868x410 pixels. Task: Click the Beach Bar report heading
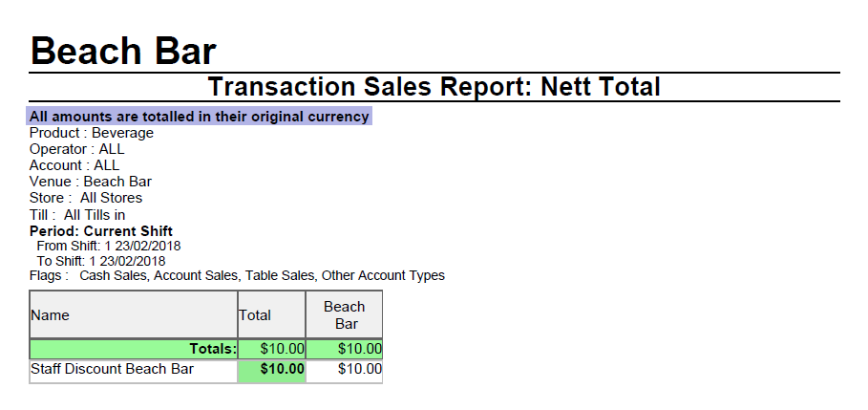pos(124,50)
